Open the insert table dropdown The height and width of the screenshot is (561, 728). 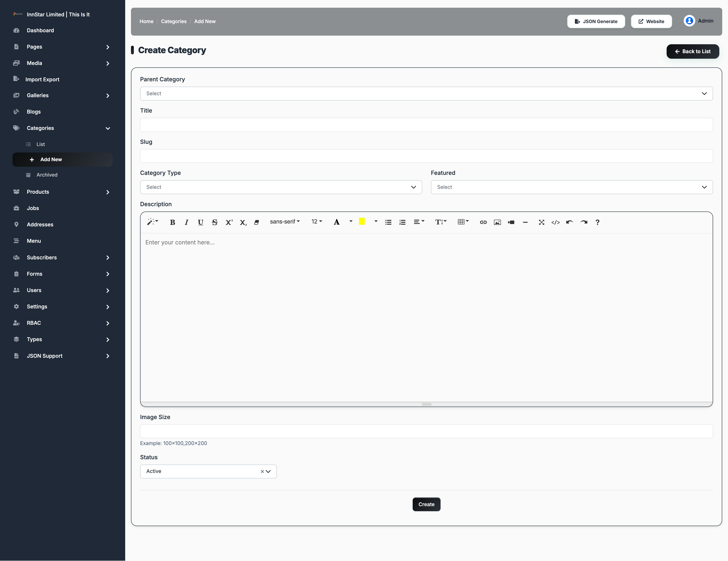coord(463,222)
